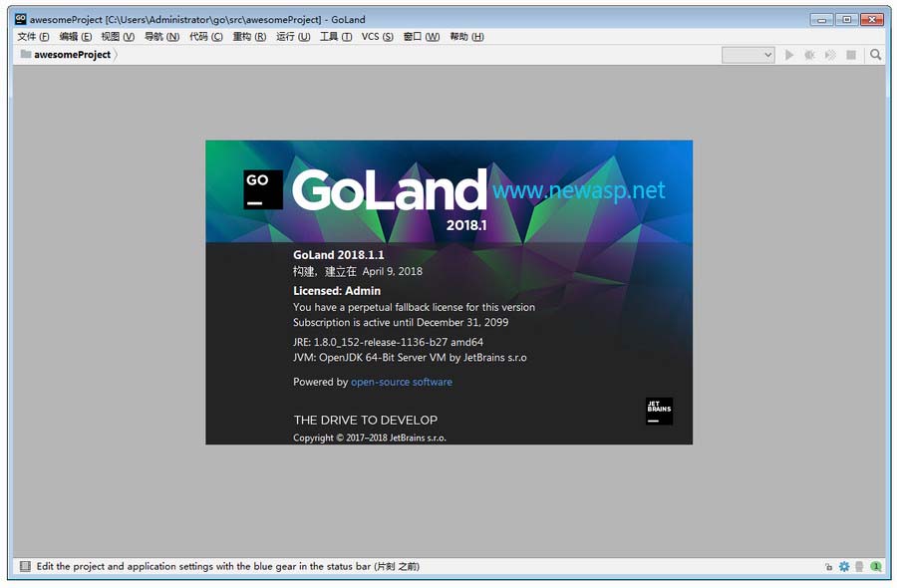Click the Run icon in the toolbar
The width and height of the screenshot is (897, 588).
(x=789, y=55)
